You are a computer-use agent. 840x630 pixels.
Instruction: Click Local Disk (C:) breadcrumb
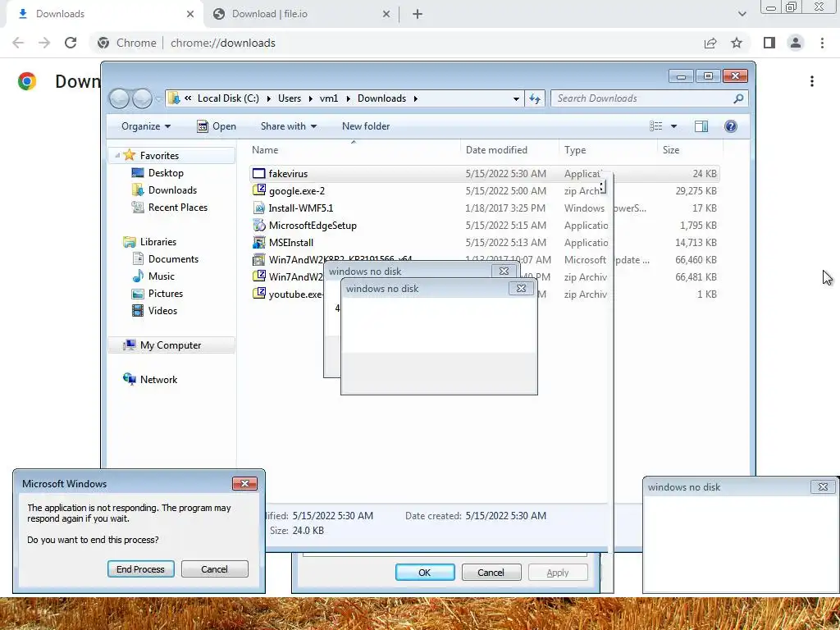pos(228,98)
